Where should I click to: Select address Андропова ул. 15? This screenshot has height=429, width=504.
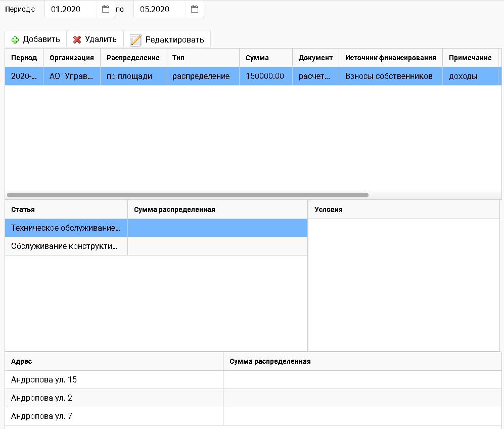44,380
